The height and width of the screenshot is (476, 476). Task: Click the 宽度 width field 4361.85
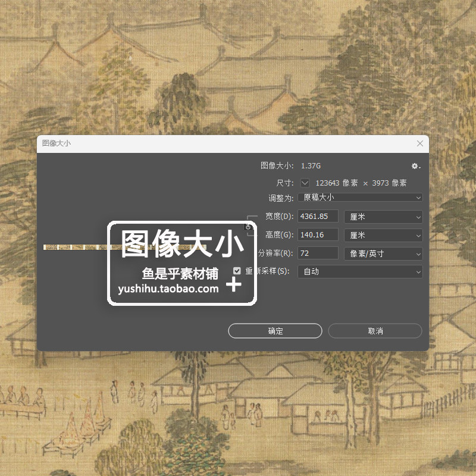[x=318, y=217]
